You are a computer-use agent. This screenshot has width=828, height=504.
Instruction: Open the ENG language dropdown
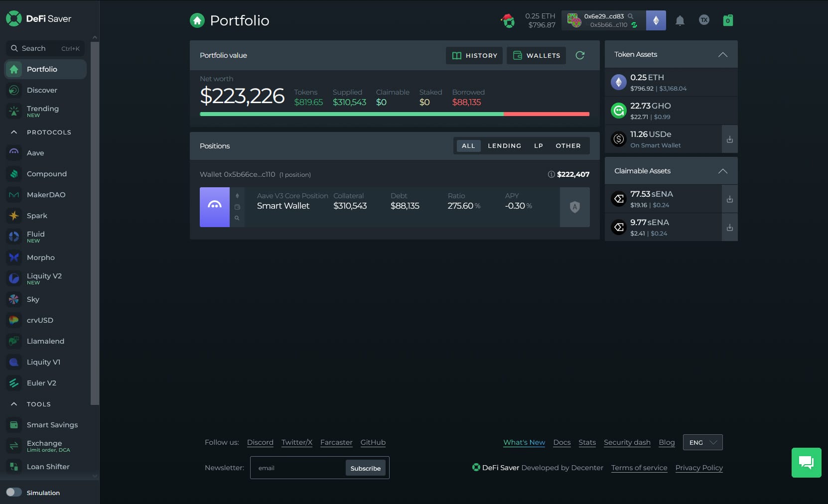pyautogui.click(x=702, y=442)
